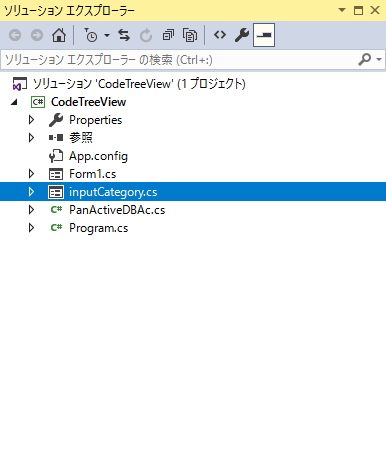Open the panel window position dropdown arrow
The image size is (386, 464).
342,10
